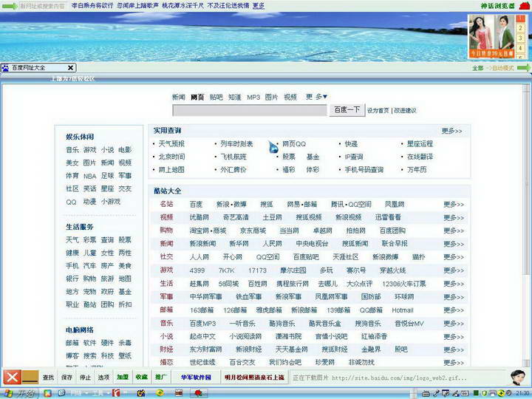Click the film-strip icon in the taskbar
This screenshot has height=399, width=532.
pos(179,394)
